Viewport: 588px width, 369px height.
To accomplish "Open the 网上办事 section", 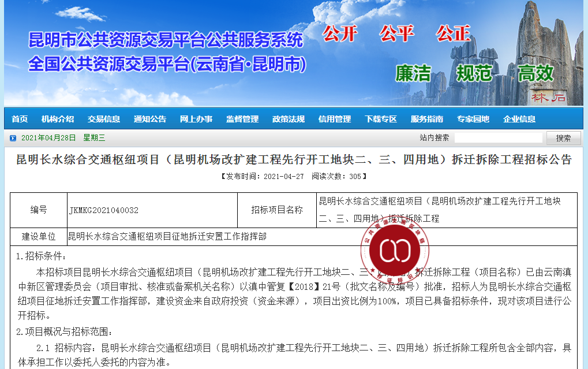I will point(196,118).
